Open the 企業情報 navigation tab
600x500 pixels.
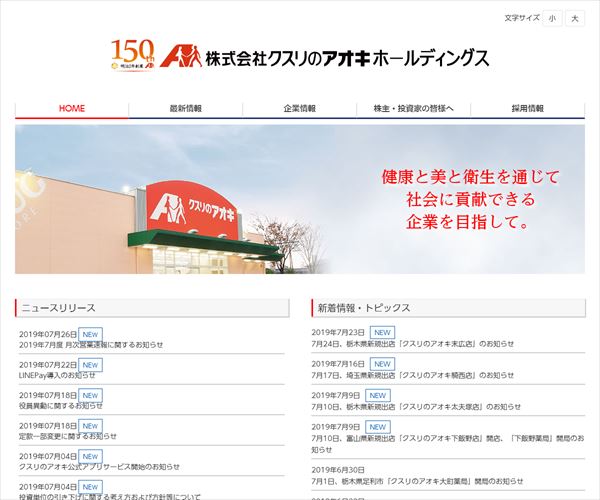[x=300, y=109]
